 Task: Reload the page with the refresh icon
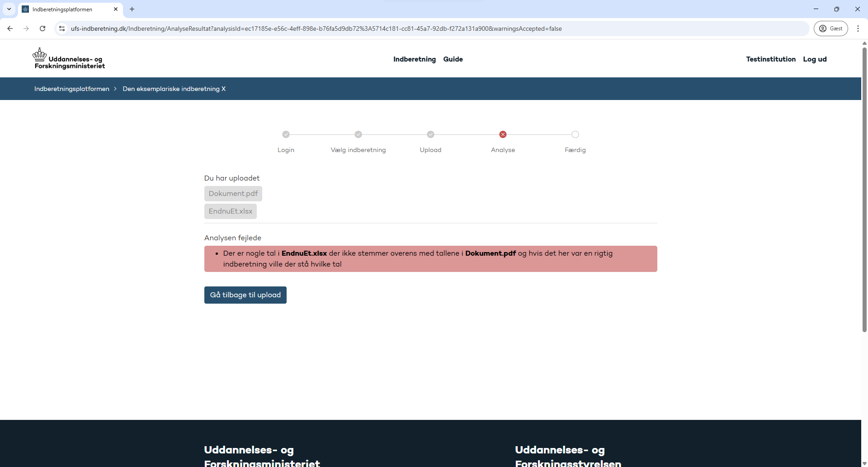(42, 29)
